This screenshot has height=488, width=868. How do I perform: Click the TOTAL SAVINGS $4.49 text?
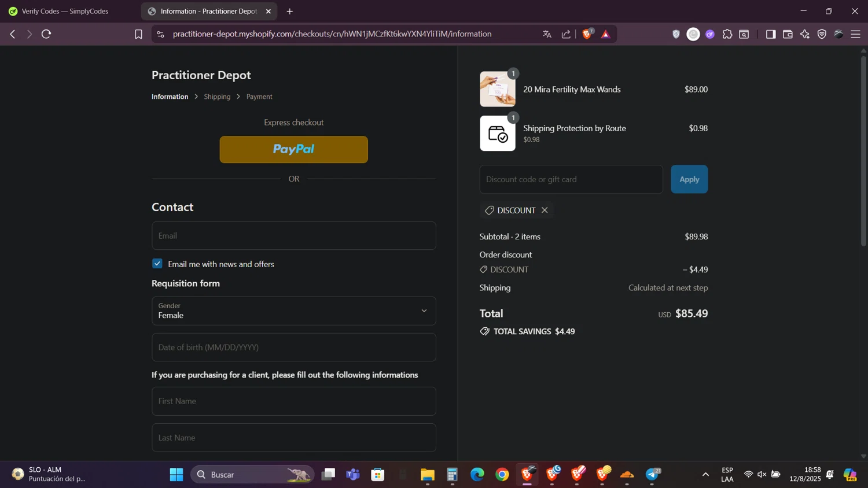[534, 331]
